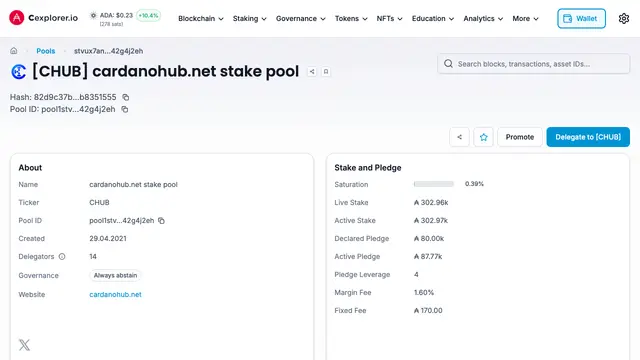Click the Created date 29.04.2021
Image resolution: width=640 pixels, height=360 pixels.
pyautogui.click(x=108, y=238)
